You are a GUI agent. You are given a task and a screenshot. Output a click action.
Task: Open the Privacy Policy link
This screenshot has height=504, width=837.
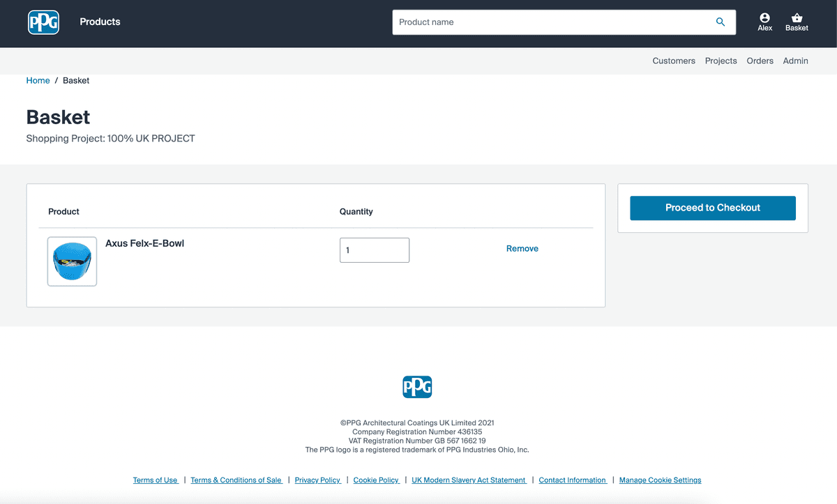pyautogui.click(x=317, y=480)
